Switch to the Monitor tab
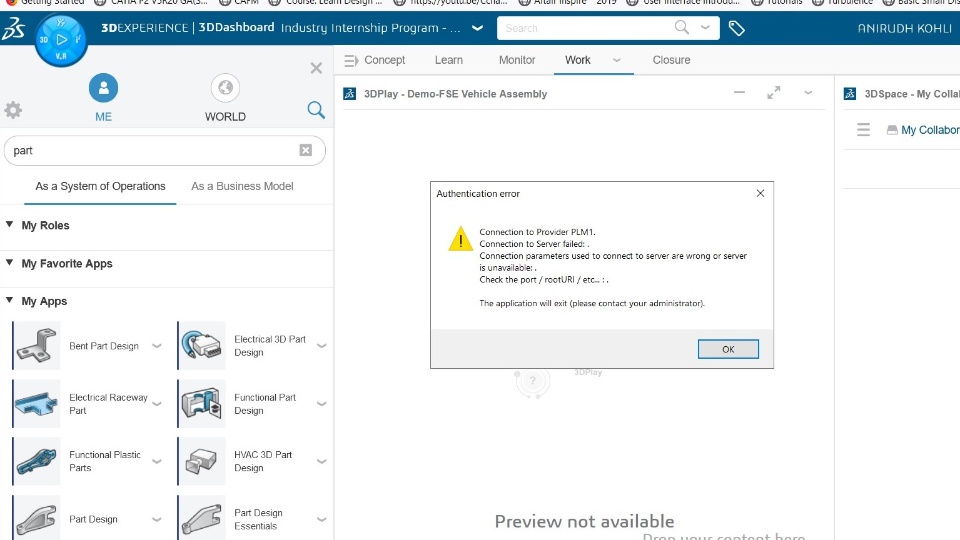The image size is (960, 540). (517, 60)
